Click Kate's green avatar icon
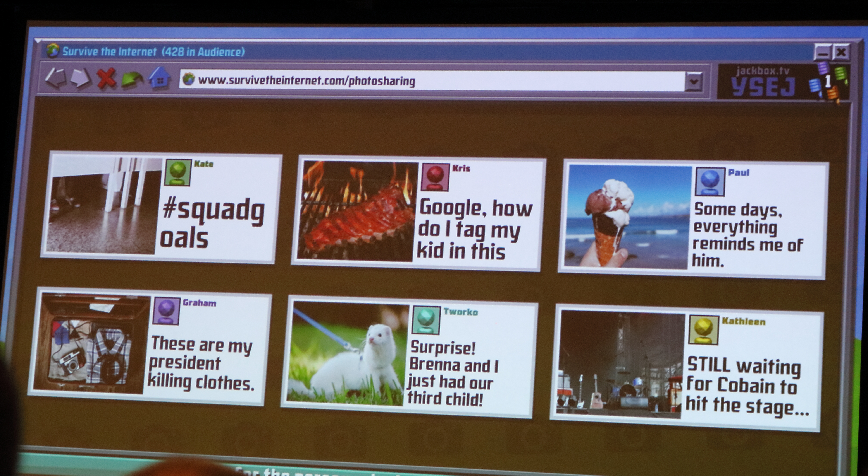This screenshot has height=476, width=868. [x=177, y=172]
